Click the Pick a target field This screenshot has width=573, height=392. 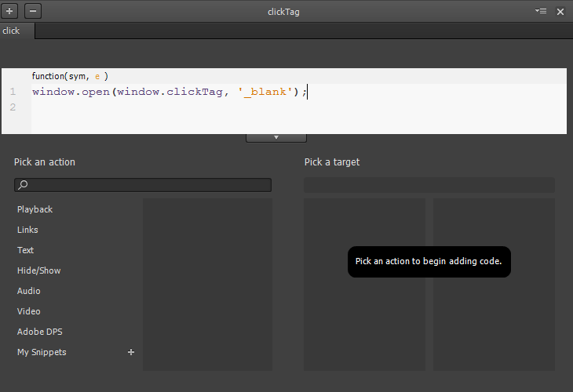[429, 185]
